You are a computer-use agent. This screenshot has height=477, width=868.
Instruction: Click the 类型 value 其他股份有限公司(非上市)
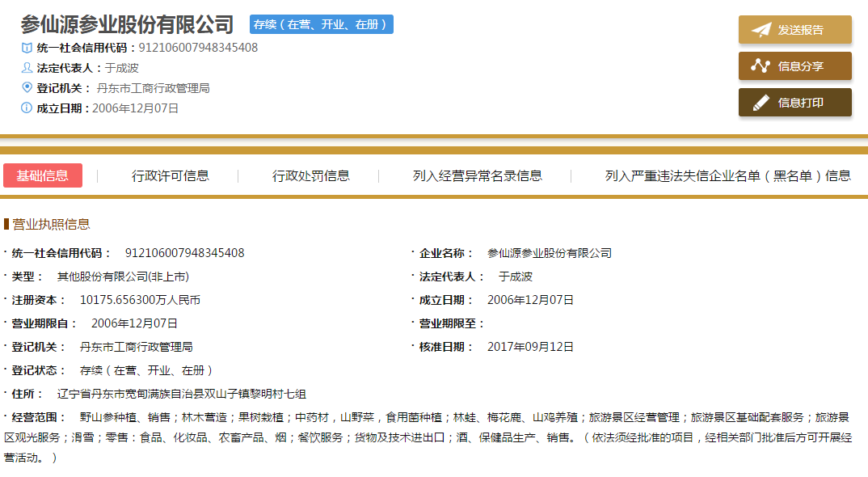pyautogui.click(x=123, y=276)
